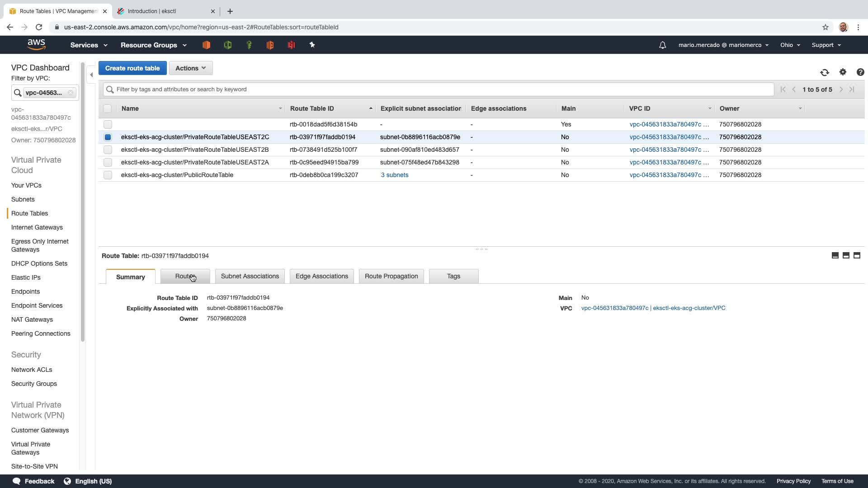Clear the VPC filter with x icon
Viewport: 868px width, 488px height.
pyautogui.click(x=71, y=93)
